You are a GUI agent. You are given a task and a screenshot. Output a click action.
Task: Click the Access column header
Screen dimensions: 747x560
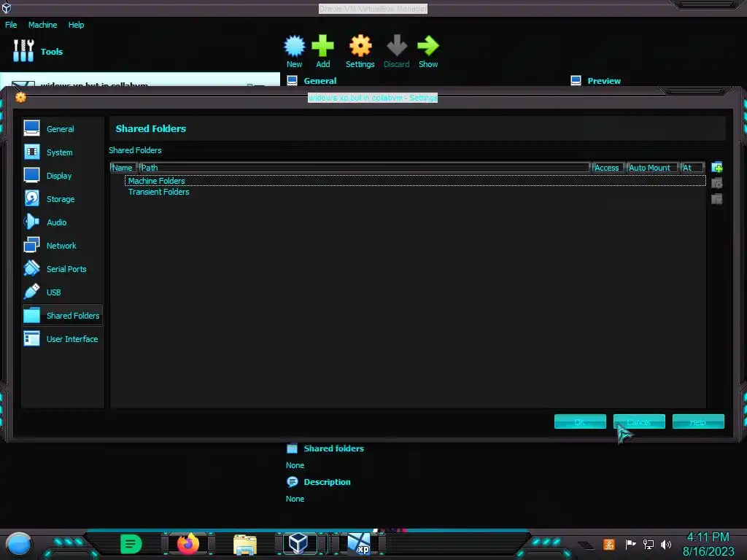click(x=608, y=168)
